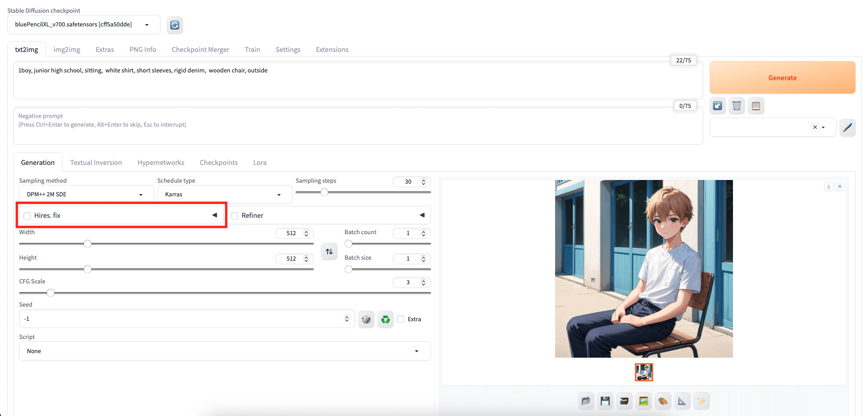Click the recycle icon to reuse seed
The width and height of the screenshot is (868, 416).
coord(385,319)
